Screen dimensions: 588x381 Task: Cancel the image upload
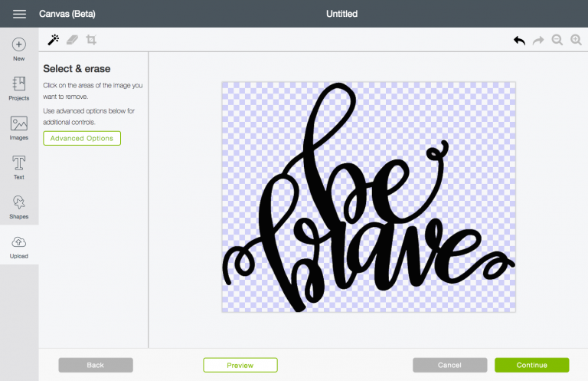[449, 365]
